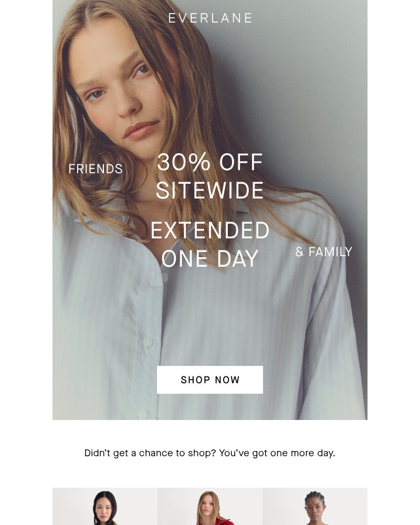Image resolution: width=420 pixels, height=525 pixels.
Task: Select the FRIENDS text on hero
Action: [x=96, y=169]
